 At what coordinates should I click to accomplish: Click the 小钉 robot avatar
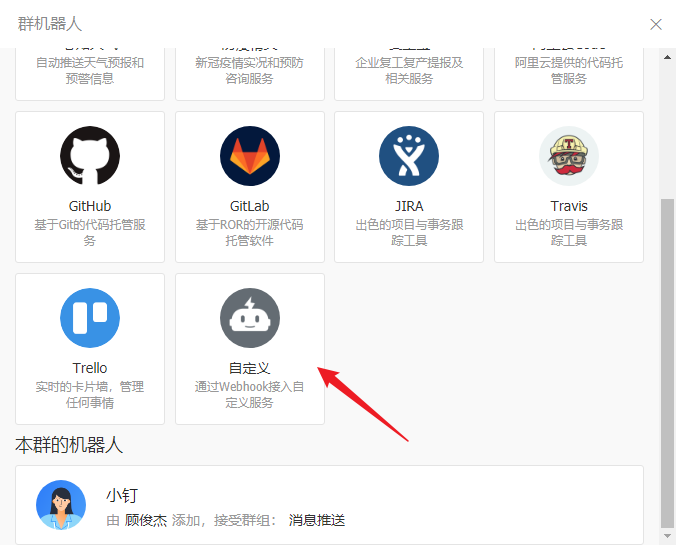pyautogui.click(x=61, y=505)
